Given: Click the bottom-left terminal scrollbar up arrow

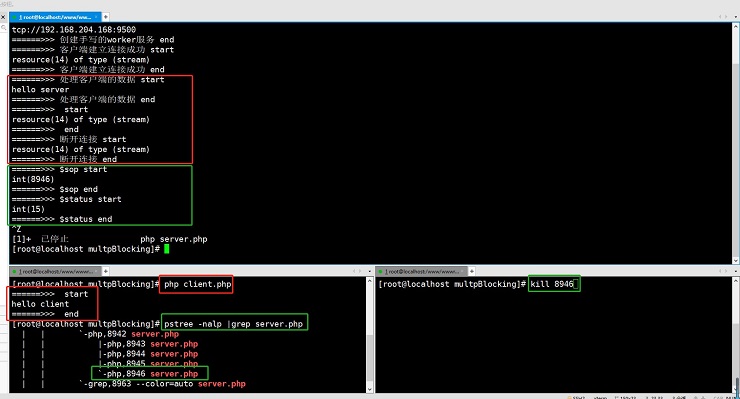Looking at the screenshot, I should (370, 281).
